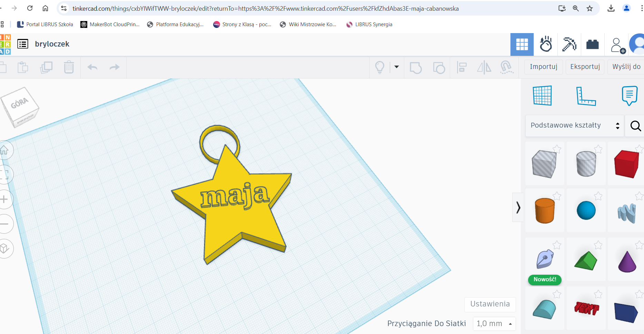
Task: Switch the perspective/orthographic view cube icon
Action: (4, 249)
